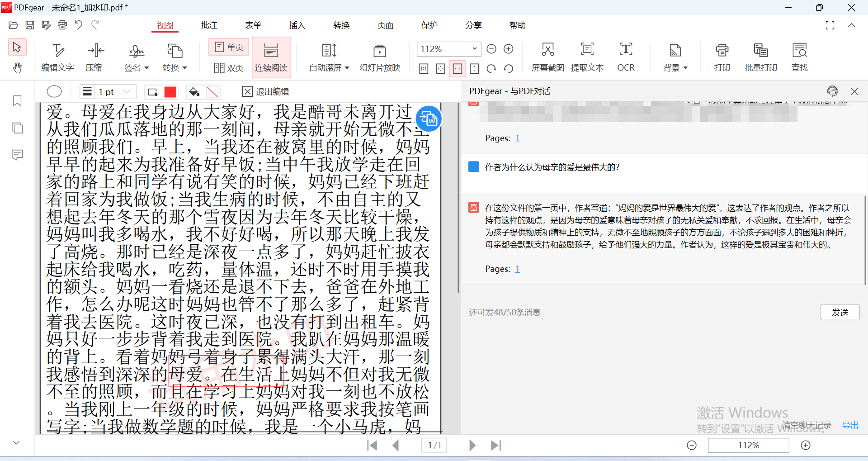
Task: Click the red border color swatch
Action: point(170,91)
